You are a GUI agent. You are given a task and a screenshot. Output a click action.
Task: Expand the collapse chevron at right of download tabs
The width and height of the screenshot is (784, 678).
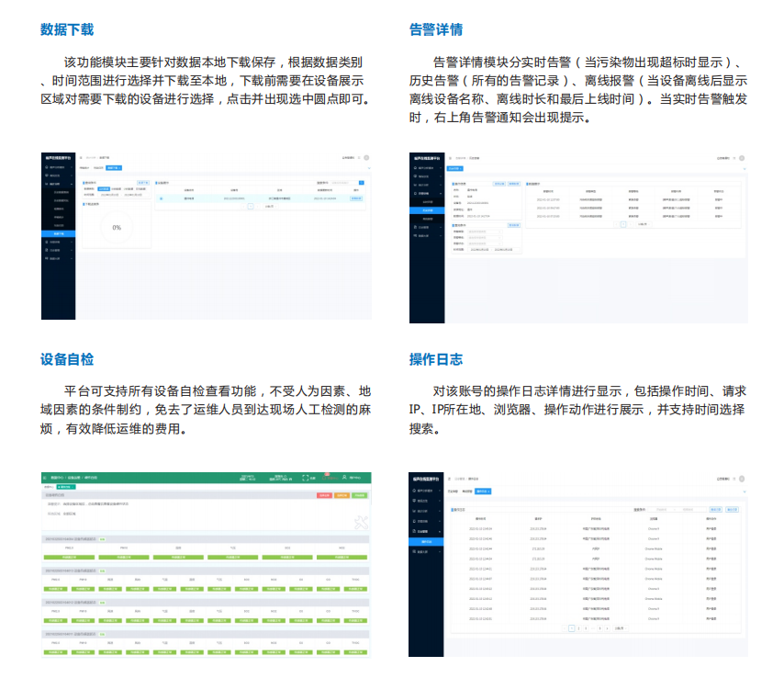pos(366,167)
